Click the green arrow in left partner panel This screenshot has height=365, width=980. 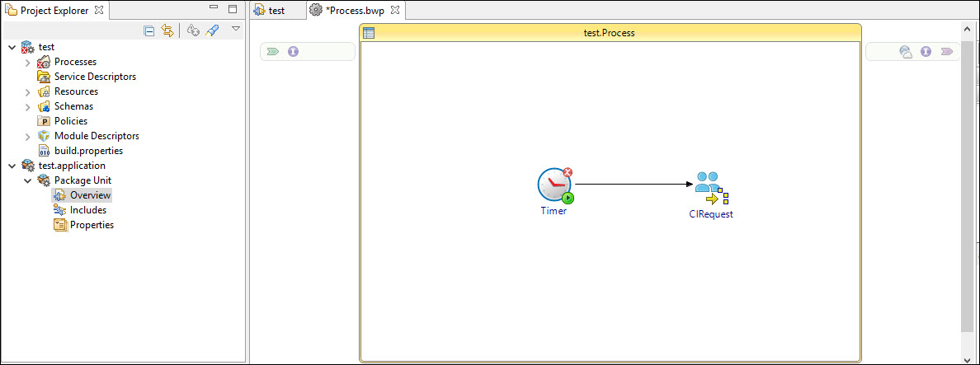[x=272, y=52]
